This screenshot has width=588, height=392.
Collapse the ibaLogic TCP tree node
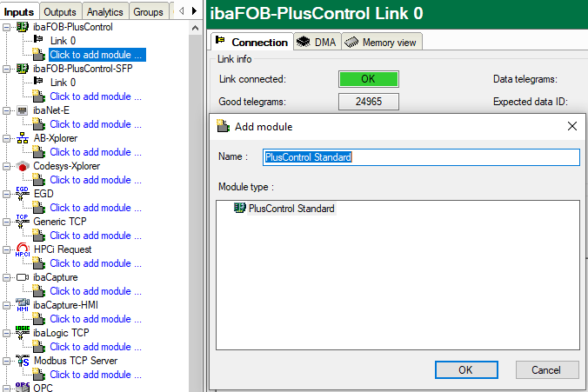(6, 333)
